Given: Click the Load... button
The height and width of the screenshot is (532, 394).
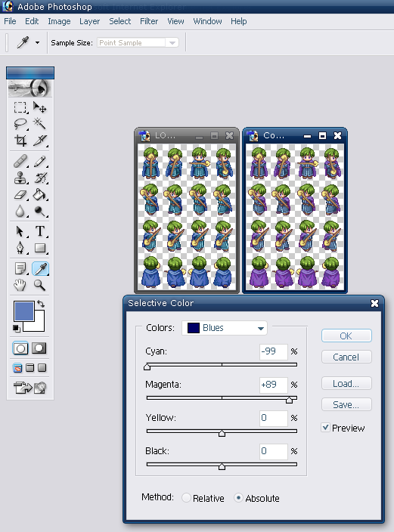Looking at the screenshot, I should (346, 384).
